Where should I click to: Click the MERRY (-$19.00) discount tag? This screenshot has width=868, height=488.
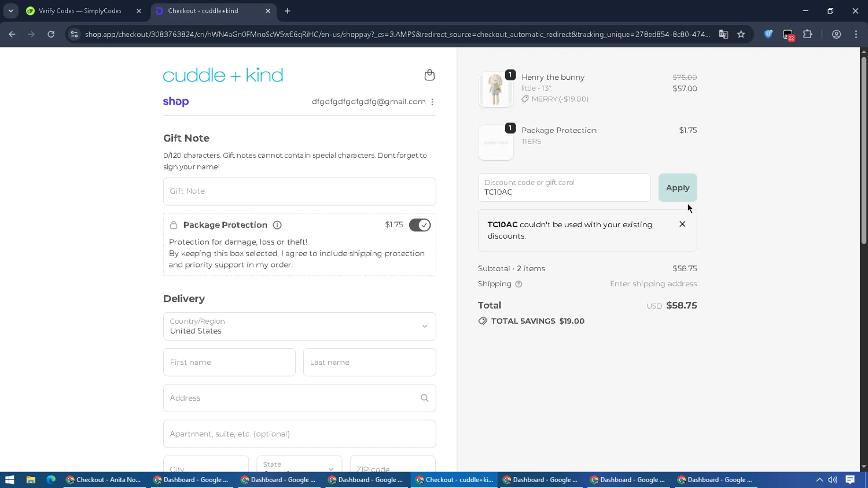point(555,99)
